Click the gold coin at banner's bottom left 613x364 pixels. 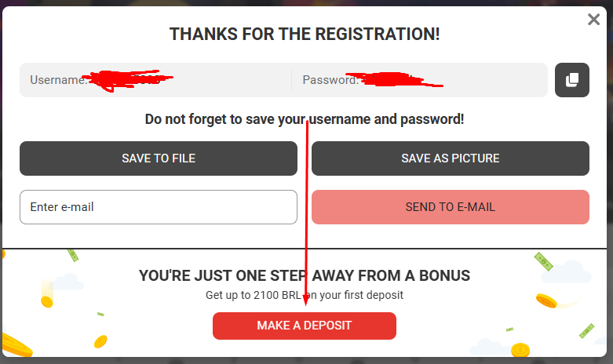(100, 341)
